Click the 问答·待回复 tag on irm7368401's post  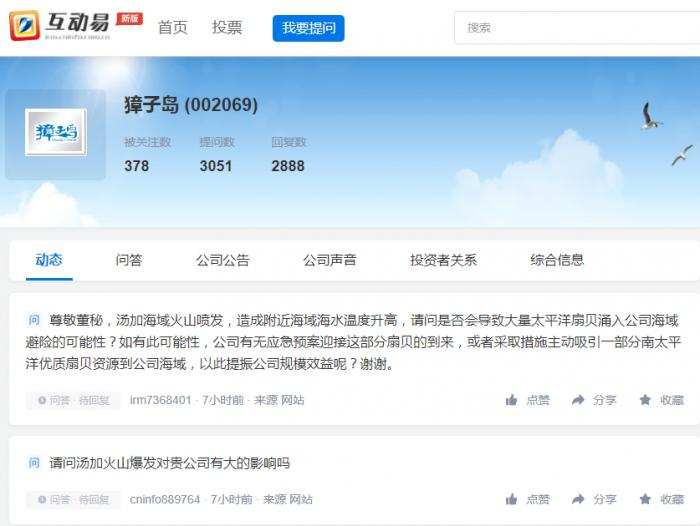pyautogui.click(x=73, y=400)
